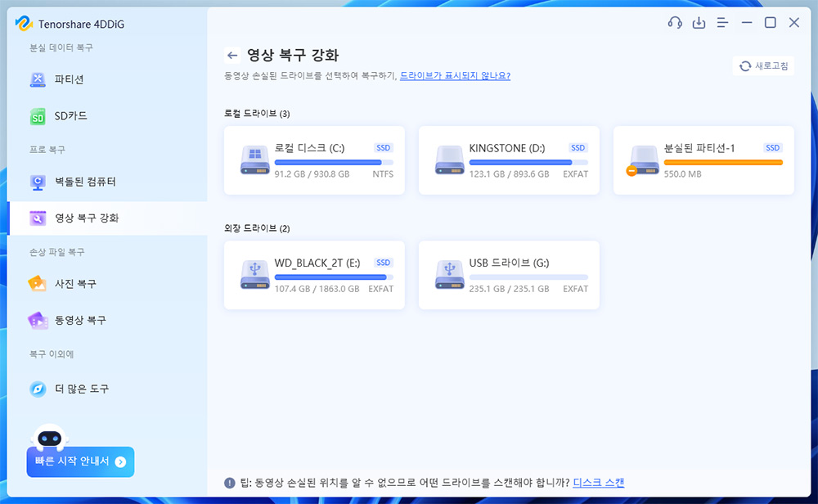Click the orange warning badge on 분실된 파티션-1
Image resolution: width=818 pixels, height=504 pixels.
tap(631, 171)
